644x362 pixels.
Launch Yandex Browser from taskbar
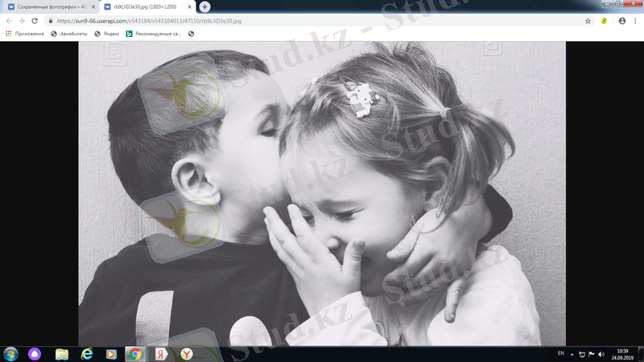pos(187,354)
